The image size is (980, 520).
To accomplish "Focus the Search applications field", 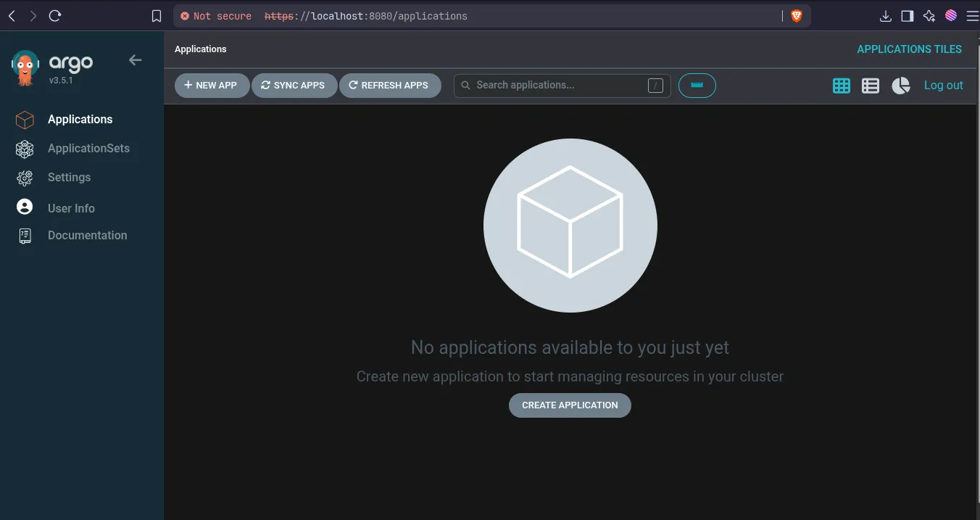I will click(562, 86).
